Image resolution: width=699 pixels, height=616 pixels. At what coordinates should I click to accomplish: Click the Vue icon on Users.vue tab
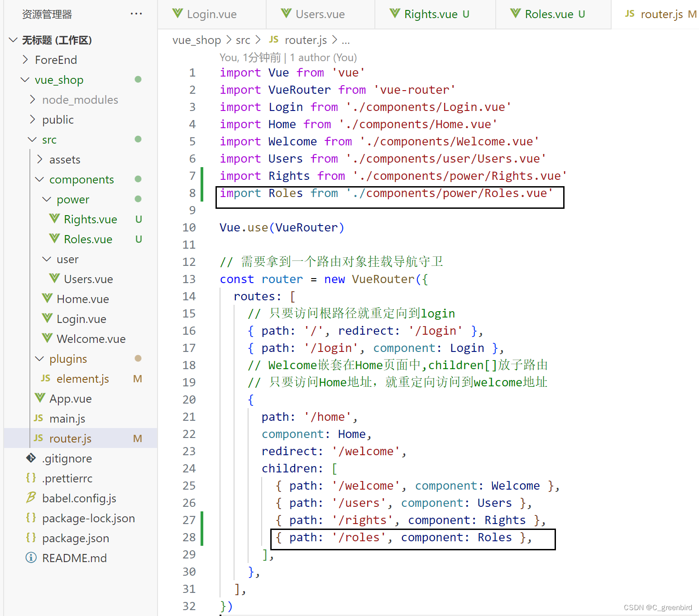[x=287, y=14]
